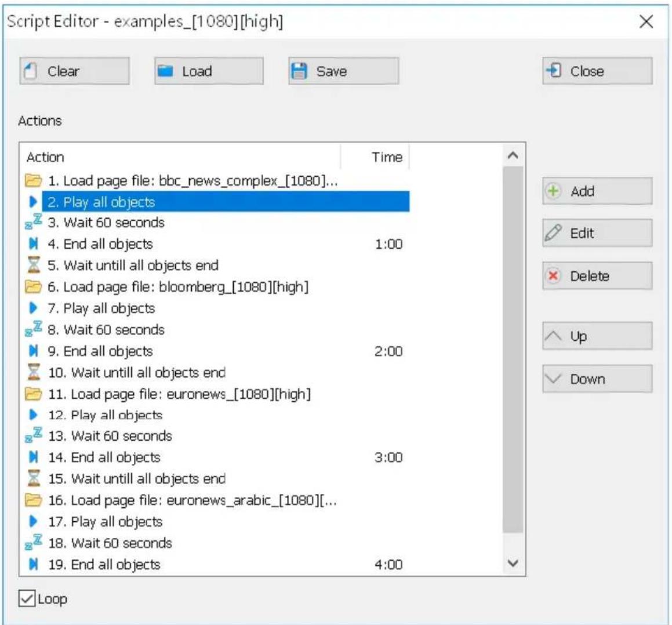Click the end icon beside '9. End all objects'

coord(33,351)
